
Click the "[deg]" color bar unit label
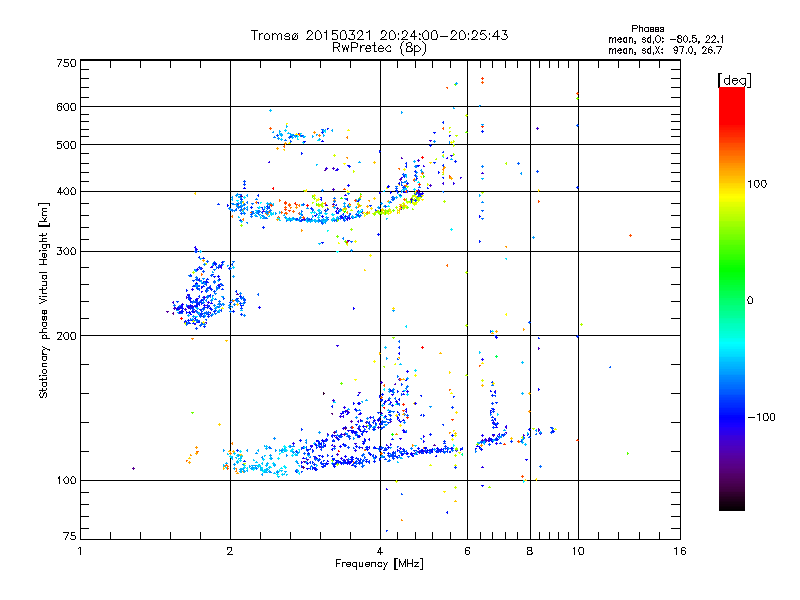pos(734,81)
